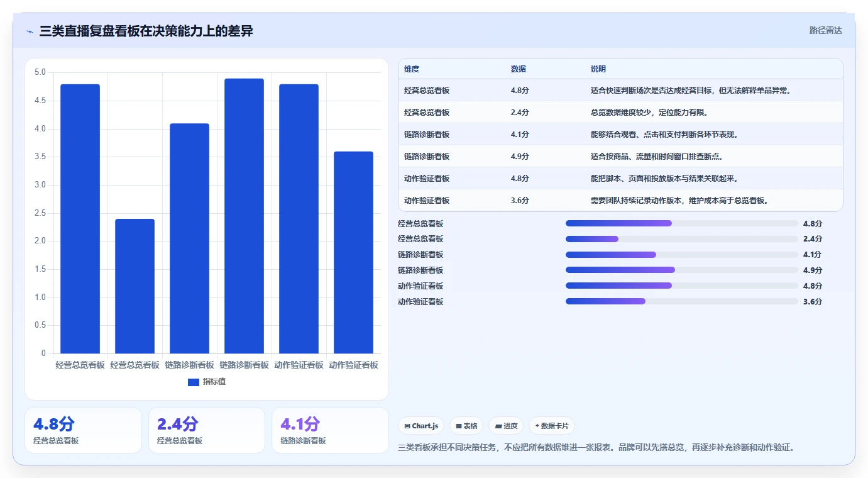Click the progress bar showing 4.9分
Viewport: 868px width, 478px height.
[681, 270]
